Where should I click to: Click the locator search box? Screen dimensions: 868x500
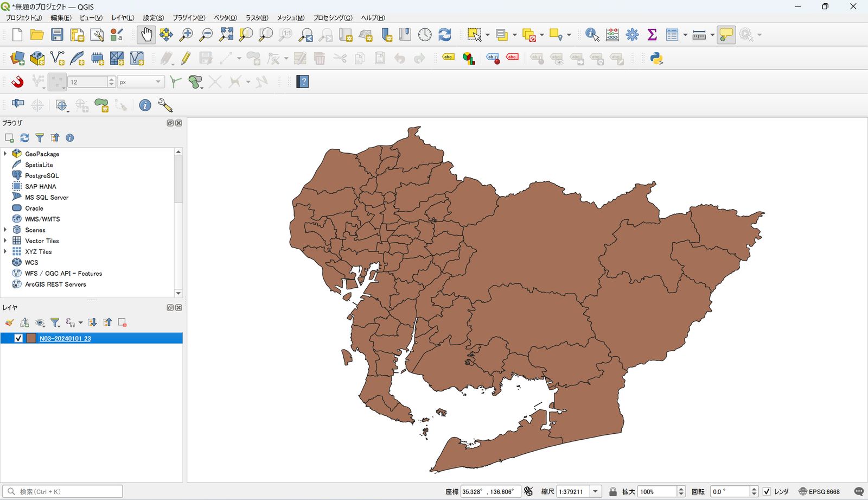tap(62, 491)
